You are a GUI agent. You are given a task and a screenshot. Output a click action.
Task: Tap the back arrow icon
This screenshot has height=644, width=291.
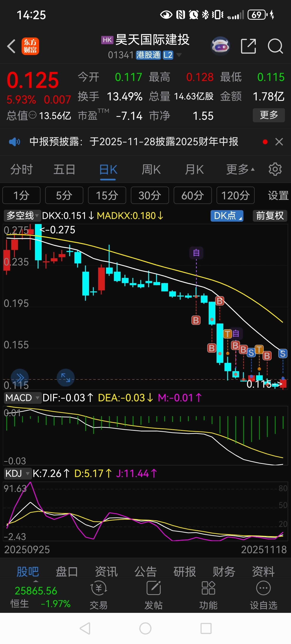[11, 46]
